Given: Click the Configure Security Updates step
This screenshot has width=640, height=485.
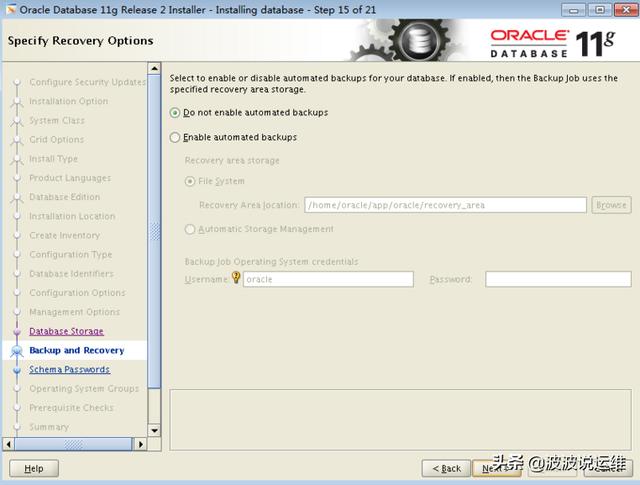Looking at the screenshot, I should pos(88,82).
